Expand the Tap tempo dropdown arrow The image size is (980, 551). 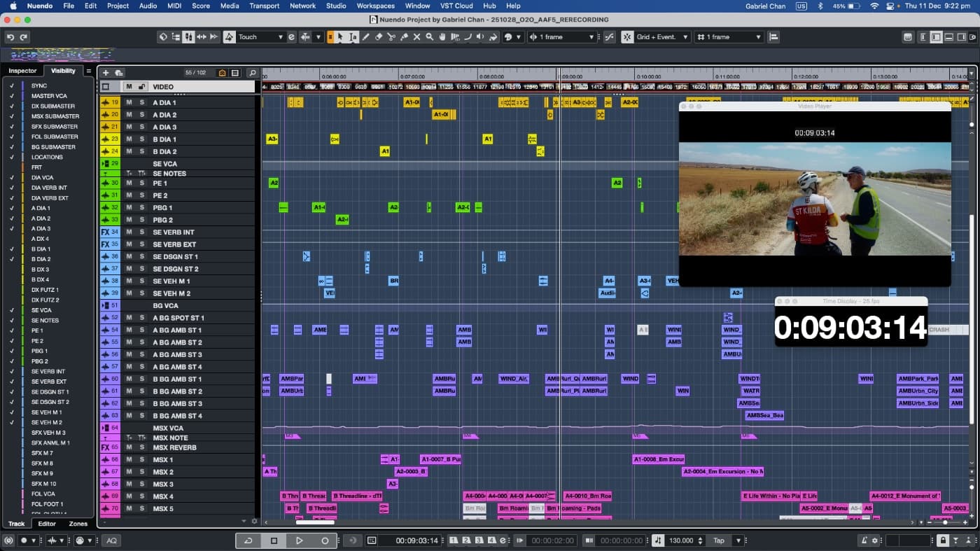pos(737,540)
